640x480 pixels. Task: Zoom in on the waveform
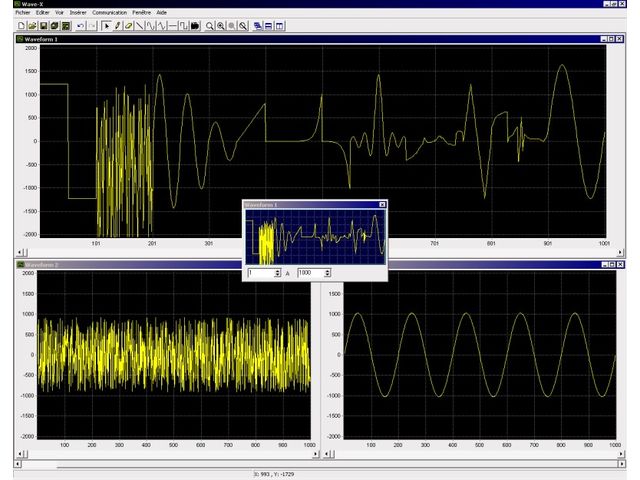click(x=221, y=26)
